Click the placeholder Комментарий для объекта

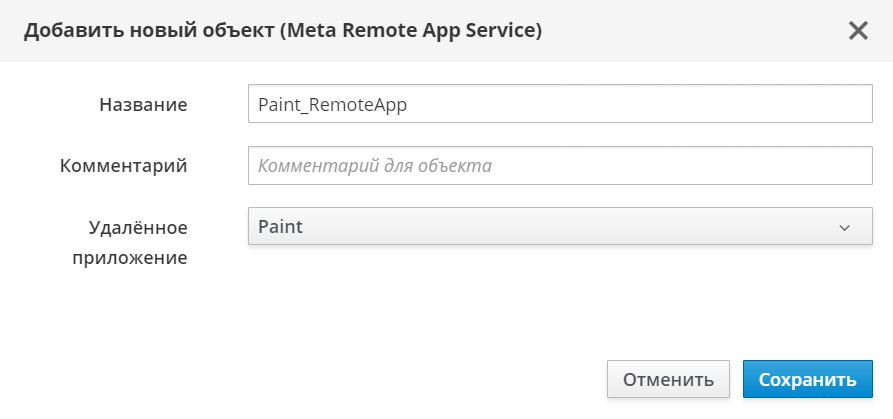click(375, 166)
